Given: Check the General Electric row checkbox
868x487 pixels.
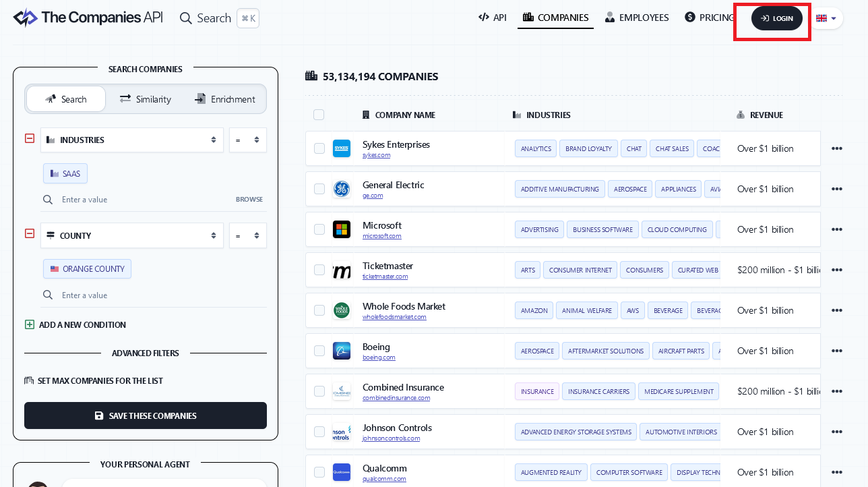Looking at the screenshot, I should click(x=319, y=189).
